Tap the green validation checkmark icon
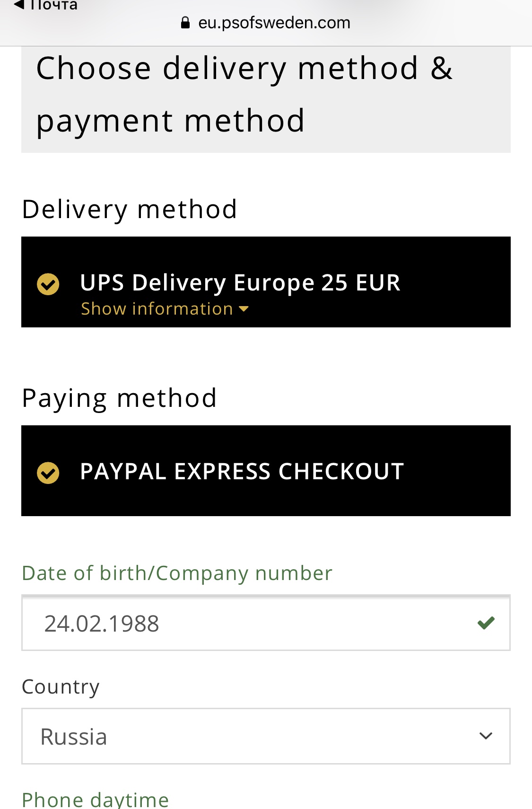 pos(486,623)
